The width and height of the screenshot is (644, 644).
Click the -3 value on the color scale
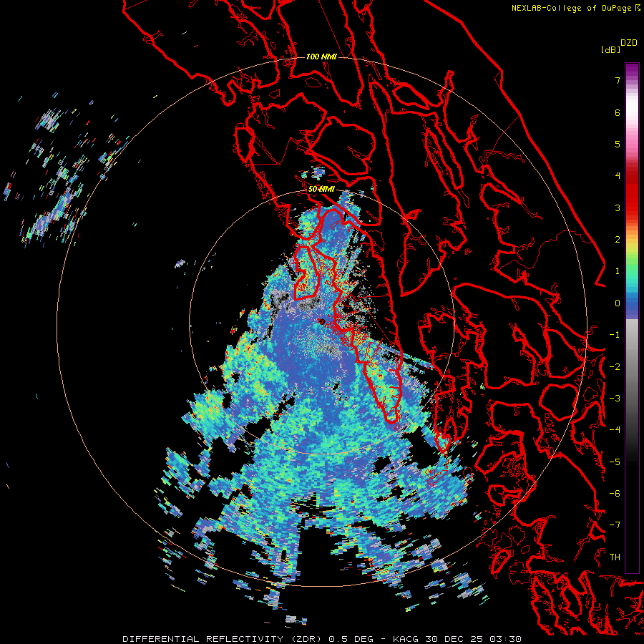[x=615, y=399]
